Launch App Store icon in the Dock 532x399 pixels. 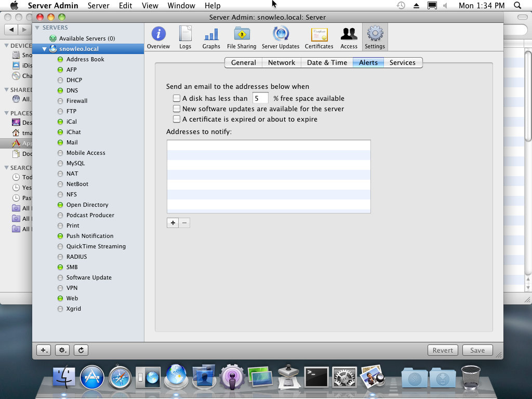pos(91,377)
